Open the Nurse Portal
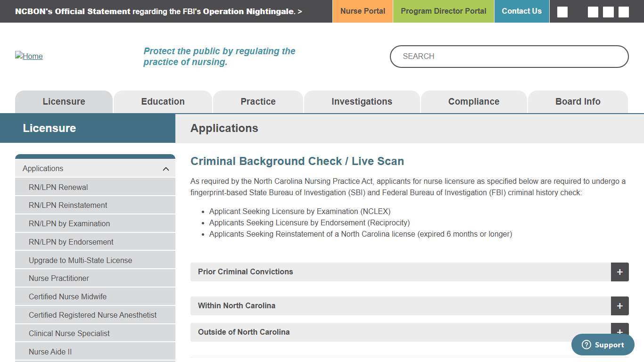This screenshot has height=362, width=644. pos(363,11)
